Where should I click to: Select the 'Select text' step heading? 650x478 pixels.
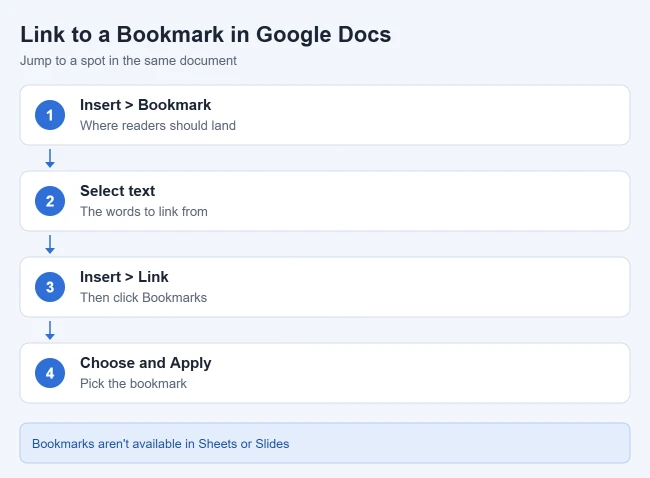click(117, 191)
